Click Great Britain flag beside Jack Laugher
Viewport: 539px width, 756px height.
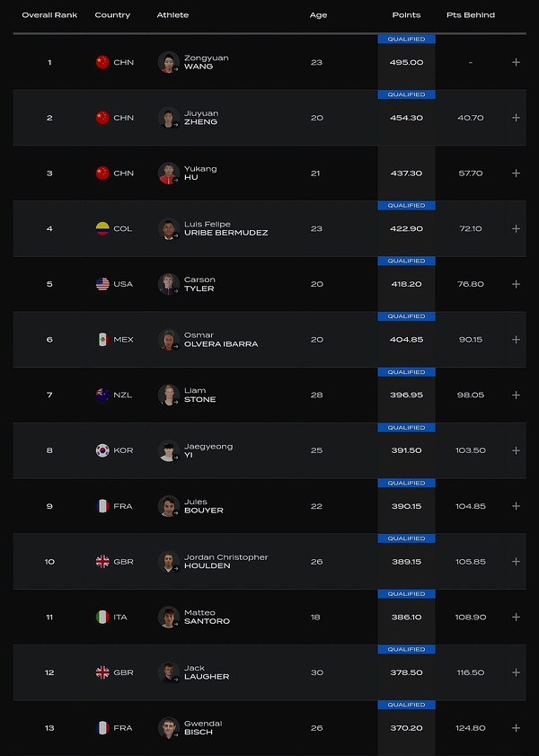tap(102, 672)
